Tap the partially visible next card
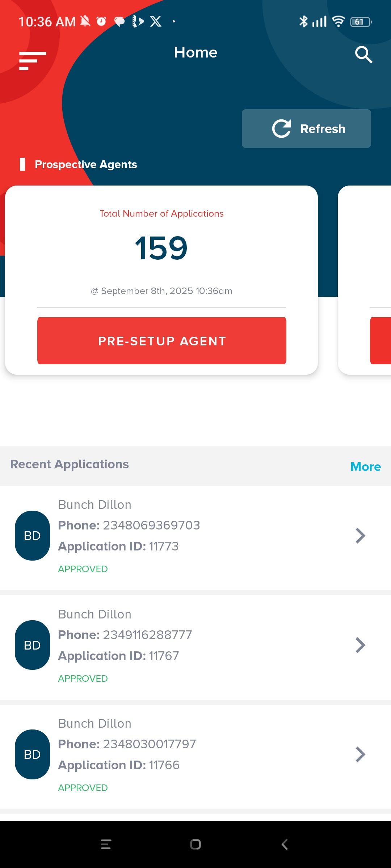Image resolution: width=391 pixels, height=868 pixels. (364, 280)
